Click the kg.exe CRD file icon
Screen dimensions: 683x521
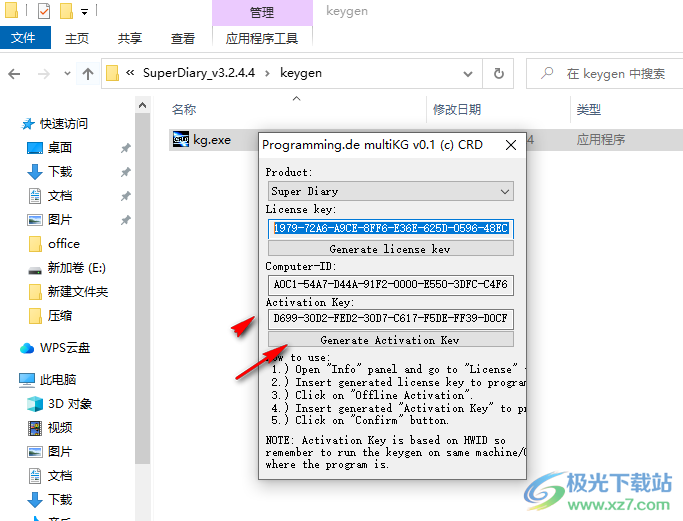click(x=181, y=139)
